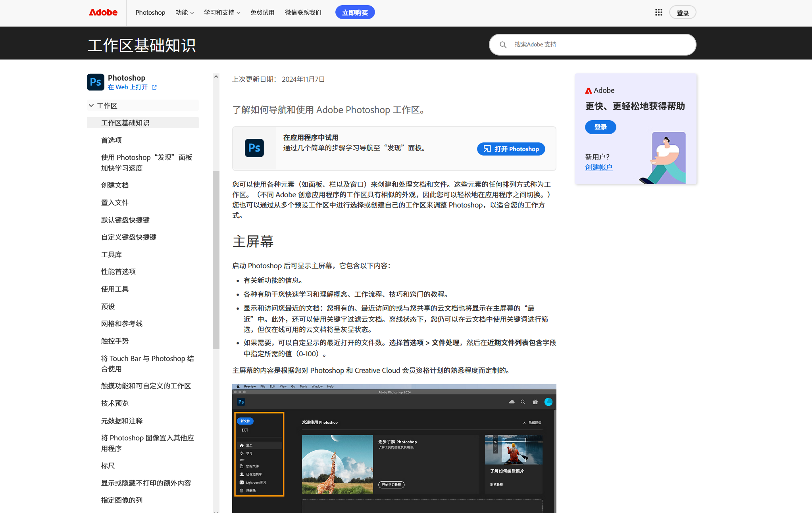Open the gift (what's new) icon in Photoshop
The image size is (812, 513).
click(535, 402)
